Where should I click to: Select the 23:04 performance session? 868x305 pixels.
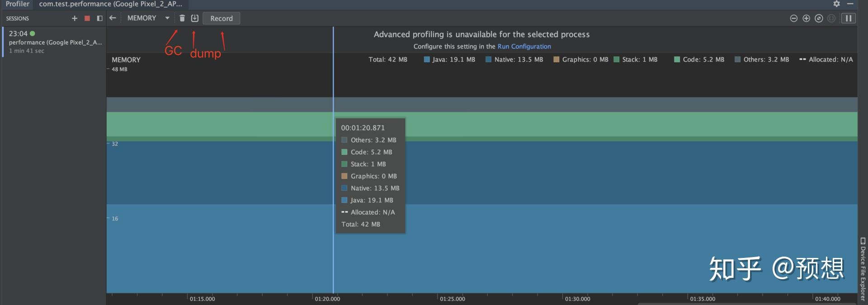click(x=54, y=42)
